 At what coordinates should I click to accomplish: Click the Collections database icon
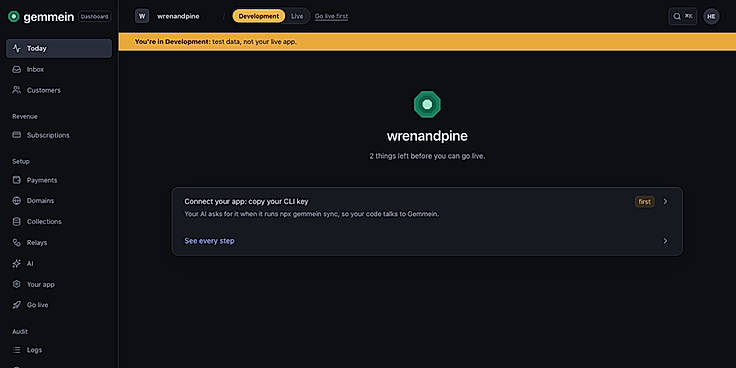(x=17, y=222)
